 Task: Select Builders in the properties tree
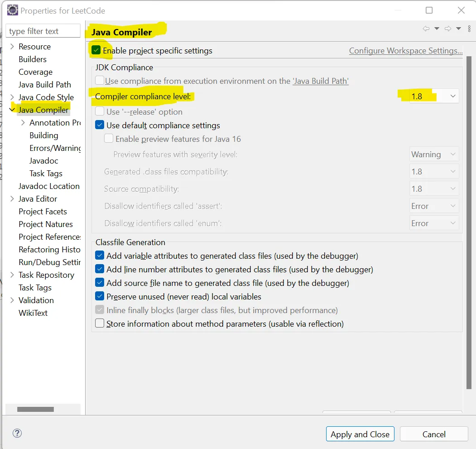pos(33,59)
